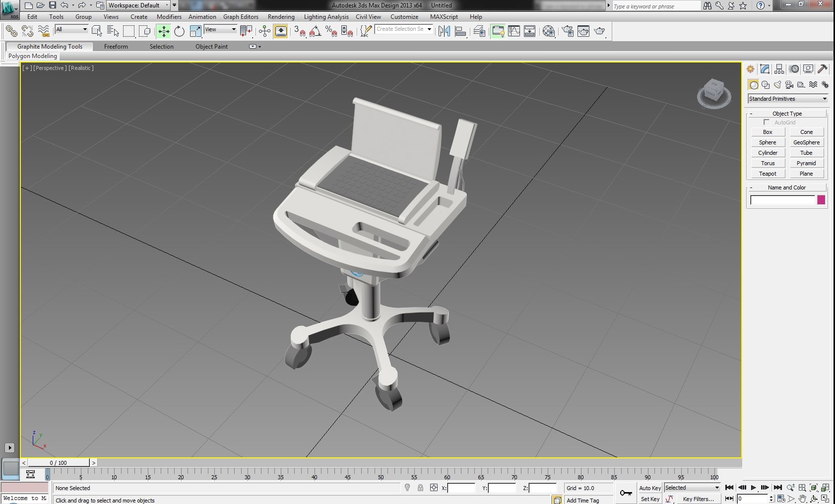Open the Modify command panel
This screenshot has width=835, height=504.
[x=765, y=69]
